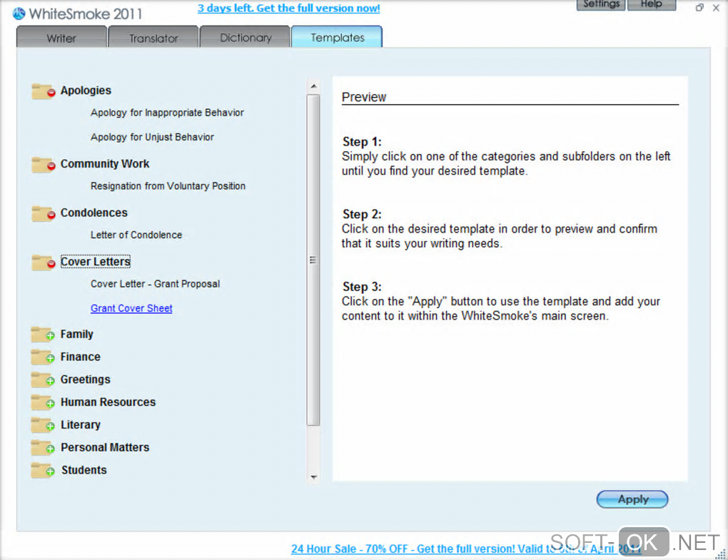This screenshot has height=560, width=728.
Task: Switch to the Dictionary tab
Action: [x=245, y=38]
